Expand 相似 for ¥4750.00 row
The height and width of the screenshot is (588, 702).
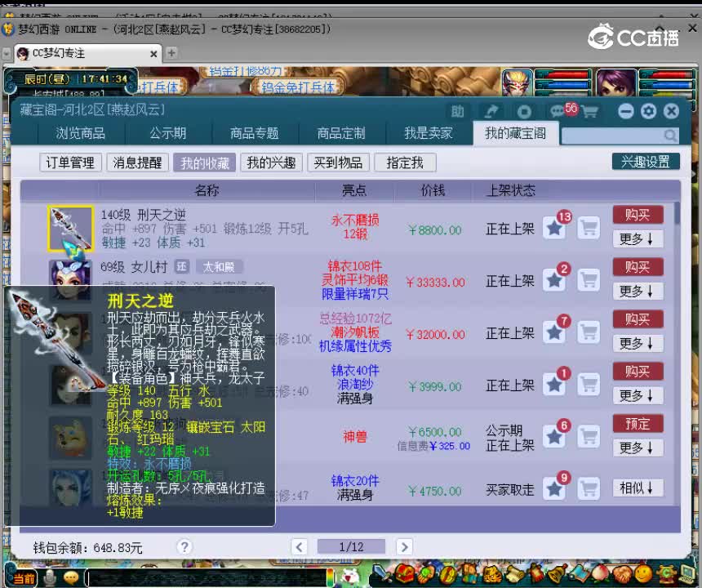(x=638, y=488)
